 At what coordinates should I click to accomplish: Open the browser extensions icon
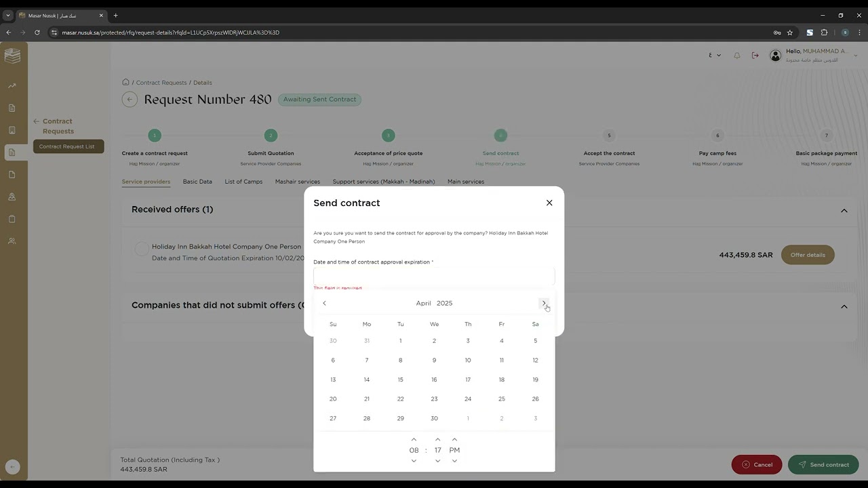click(x=825, y=33)
